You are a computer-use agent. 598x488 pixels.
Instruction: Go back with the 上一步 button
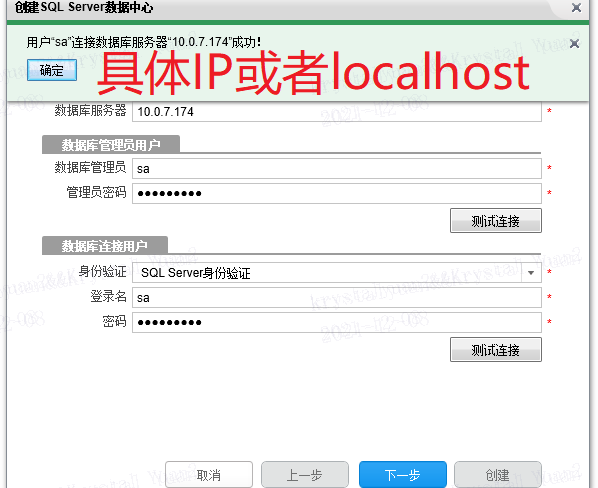(x=305, y=475)
